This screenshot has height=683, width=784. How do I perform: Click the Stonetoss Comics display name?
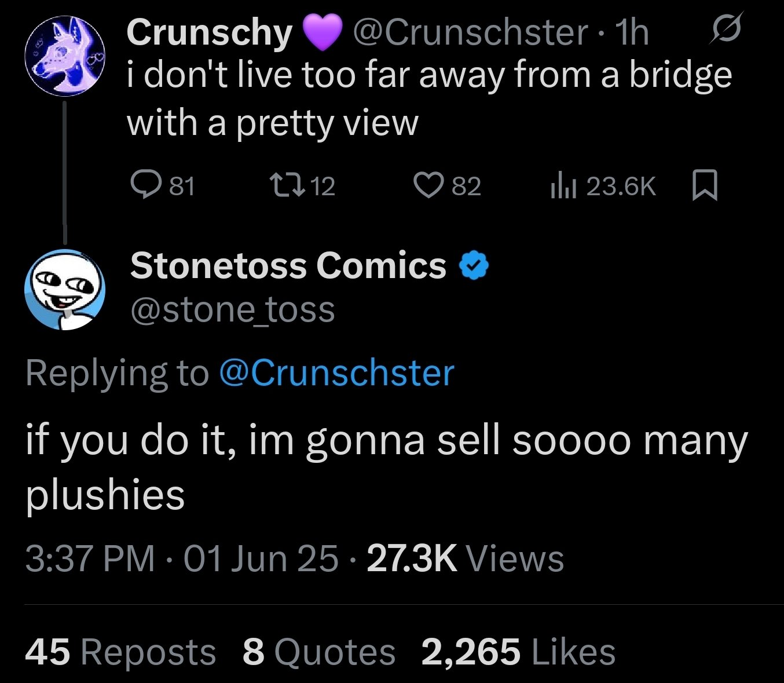(x=288, y=265)
